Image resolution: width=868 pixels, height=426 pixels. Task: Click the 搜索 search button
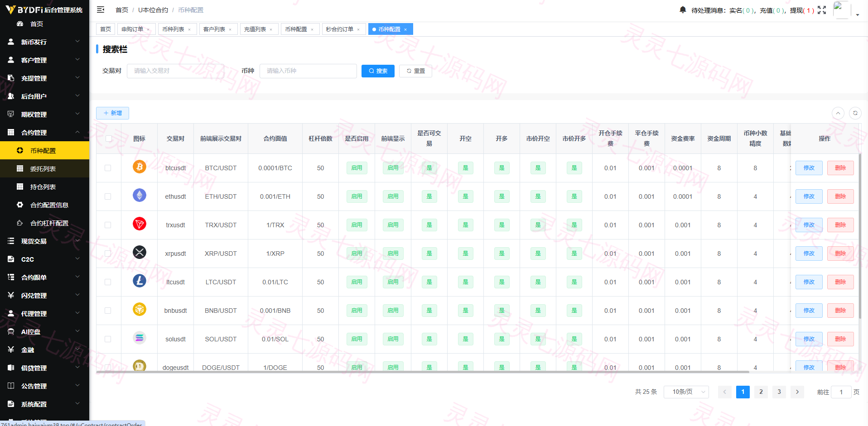pyautogui.click(x=378, y=71)
